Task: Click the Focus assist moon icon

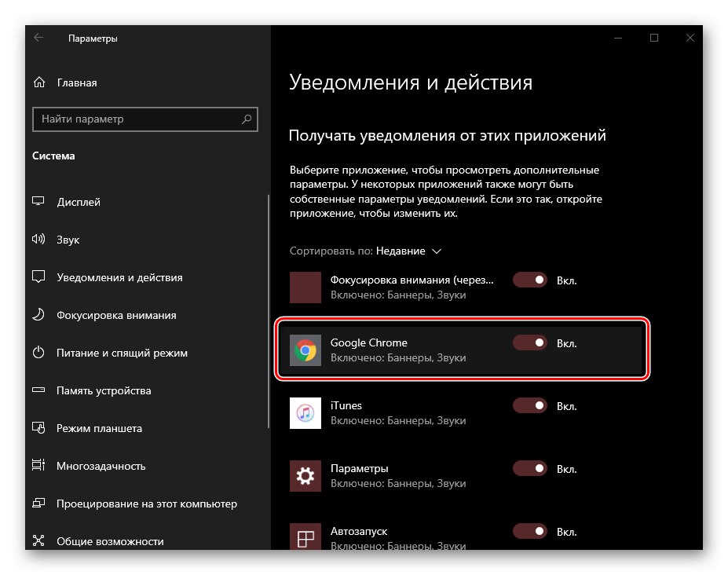Action: coord(38,314)
